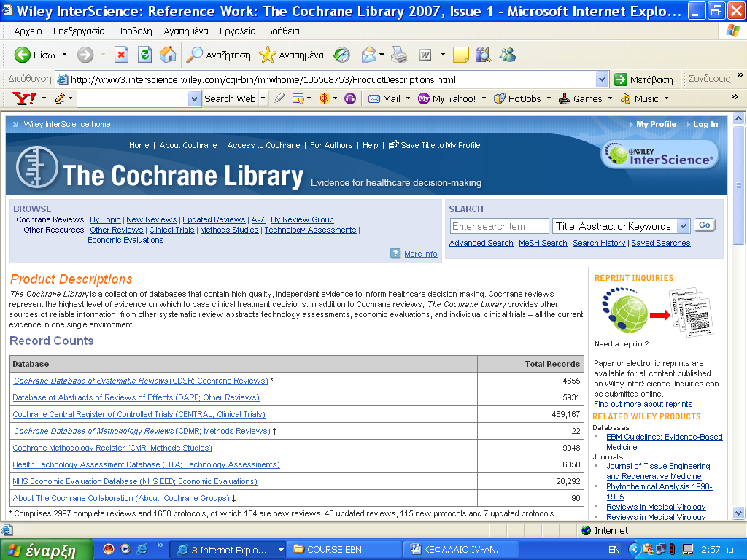Click the NHS Economic Evaluation Database link

(x=135, y=481)
